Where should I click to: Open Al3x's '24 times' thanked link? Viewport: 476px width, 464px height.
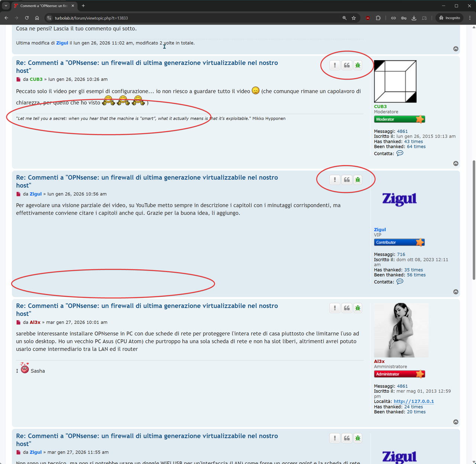(414, 407)
